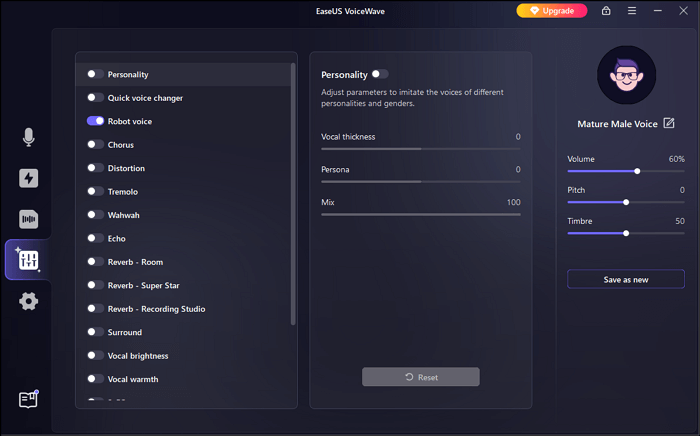This screenshot has height=436, width=700.
Task: Click the Mix 100 value
Action: tap(513, 202)
